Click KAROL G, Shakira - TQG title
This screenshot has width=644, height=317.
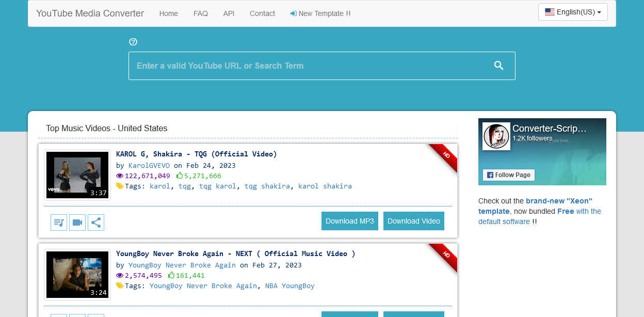(197, 154)
